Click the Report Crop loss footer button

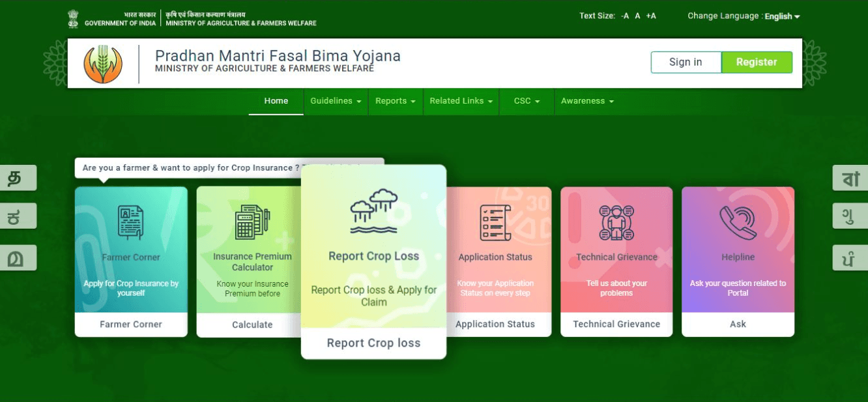[373, 343]
